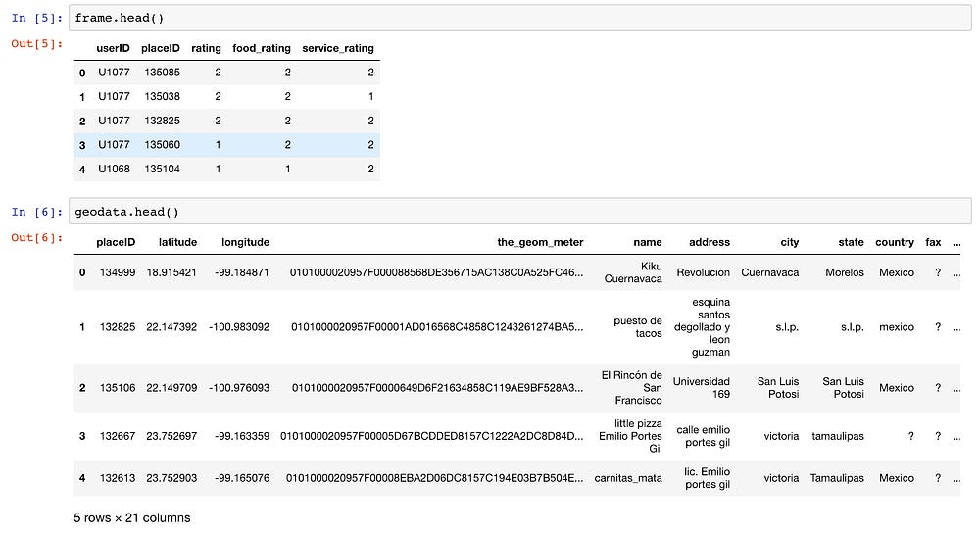Click longitude -99.184871 cell
The height and width of the screenshot is (538, 980).
point(242,272)
